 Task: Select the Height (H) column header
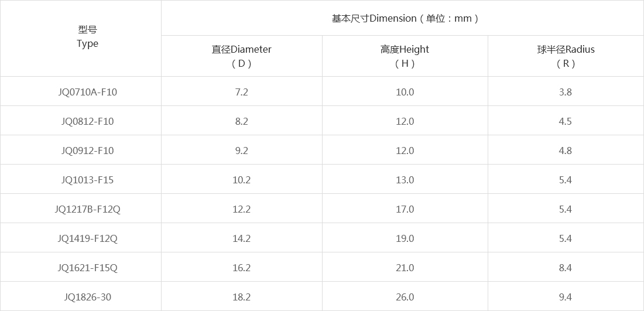pyautogui.click(x=405, y=56)
